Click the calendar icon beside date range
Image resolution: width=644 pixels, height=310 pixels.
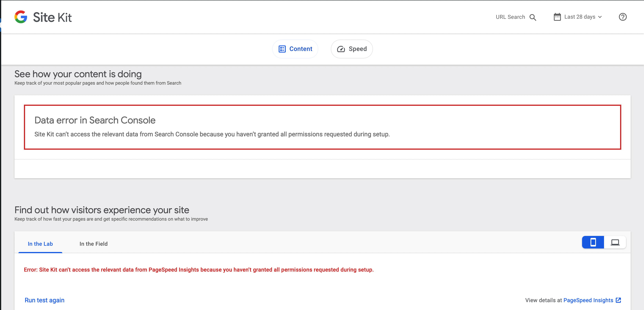[x=557, y=17]
